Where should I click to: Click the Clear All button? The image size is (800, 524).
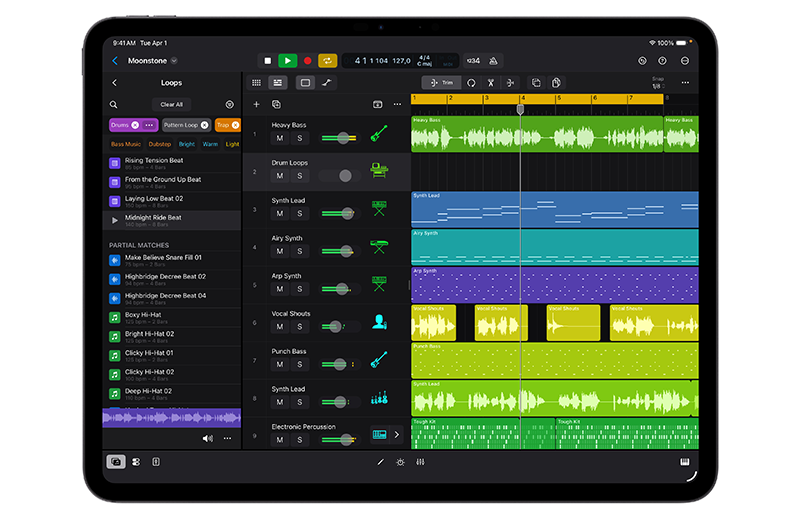(171, 104)
